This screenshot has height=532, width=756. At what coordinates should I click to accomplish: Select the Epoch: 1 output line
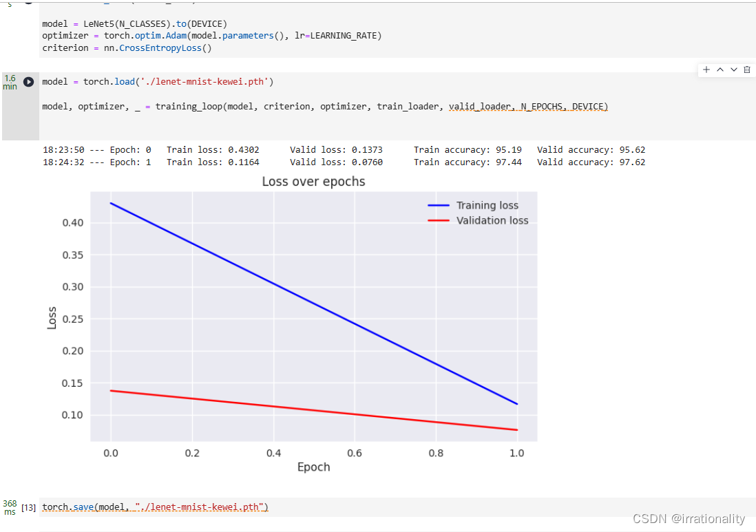click(x=344, y=162)
